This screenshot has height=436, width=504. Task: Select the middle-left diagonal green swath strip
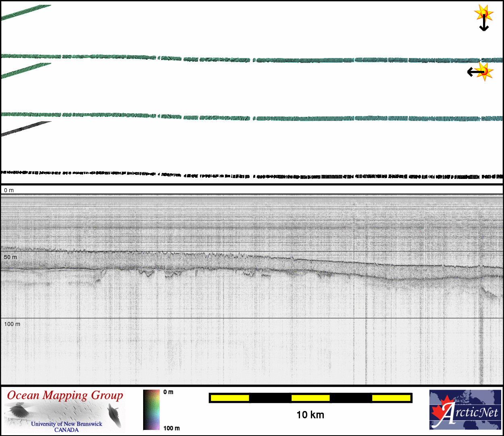[26, 71]
